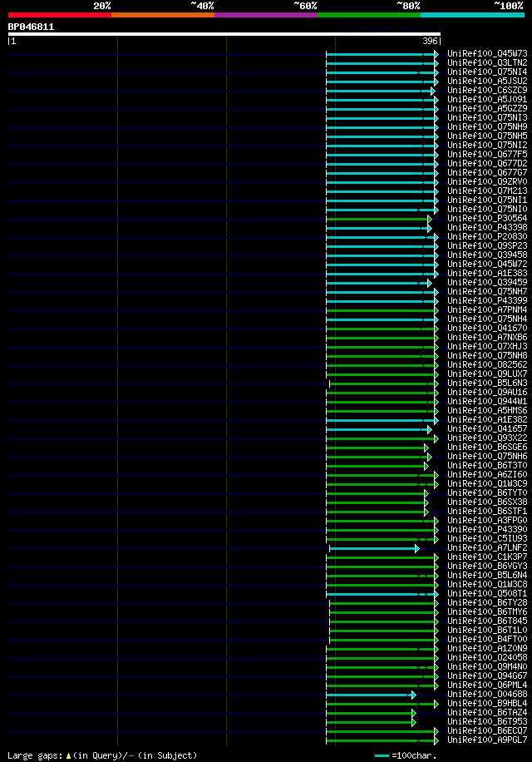Click the arrowhead of the UniRef100_P30564 alignment

(x=430, y=219)
